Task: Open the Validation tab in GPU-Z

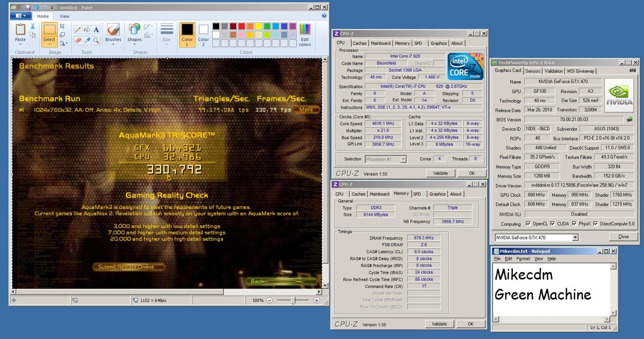Action: (x=553, y=71)
